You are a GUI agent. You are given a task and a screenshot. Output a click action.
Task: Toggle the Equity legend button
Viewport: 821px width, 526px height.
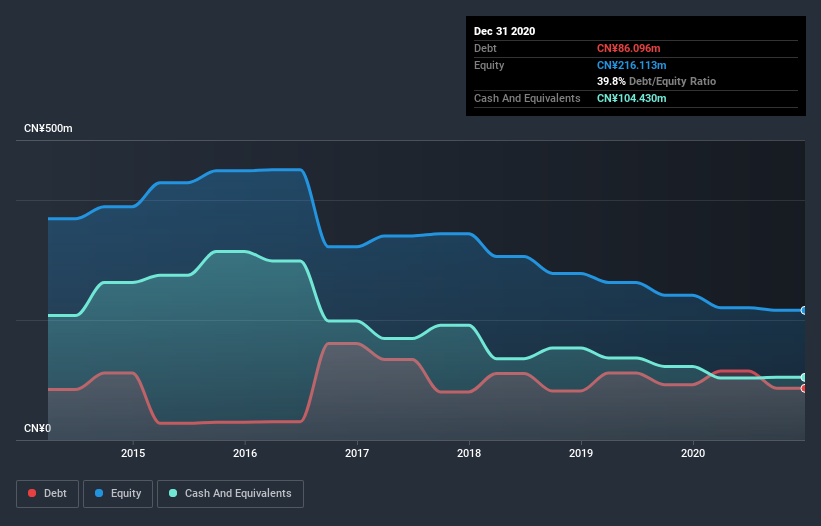118,494
